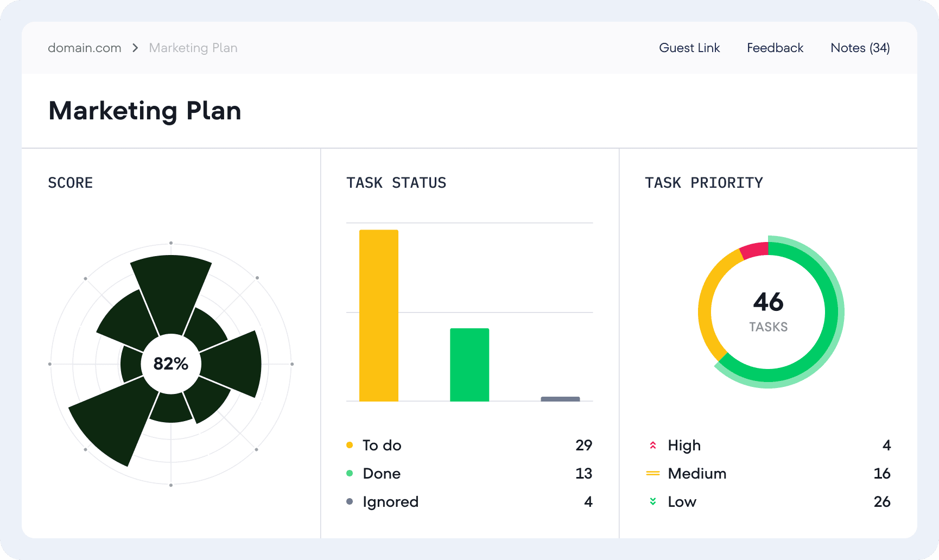The image size is (939, 560).
Task: Click the red High segment of donut
Action: point(755,251)
